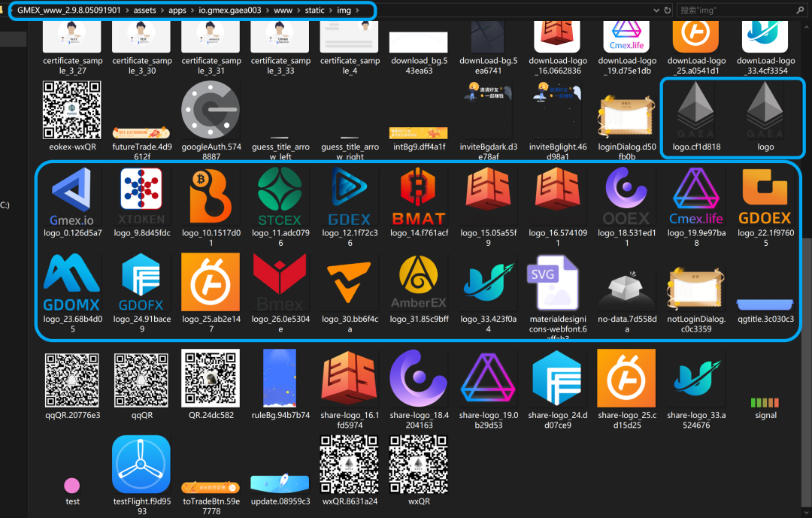
Task: Select the XTOKEN logo_9 file icon
Action: click(x=141, y=196)
